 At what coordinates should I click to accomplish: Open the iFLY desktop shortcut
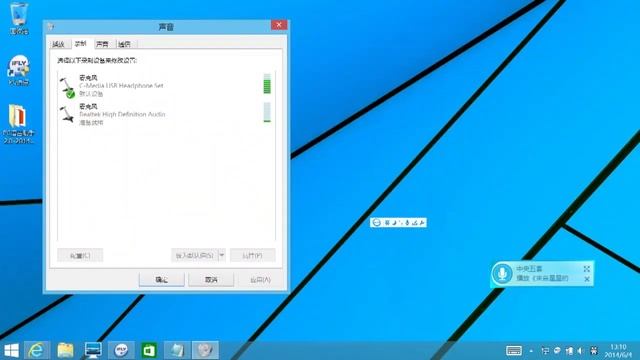[19, 70]
